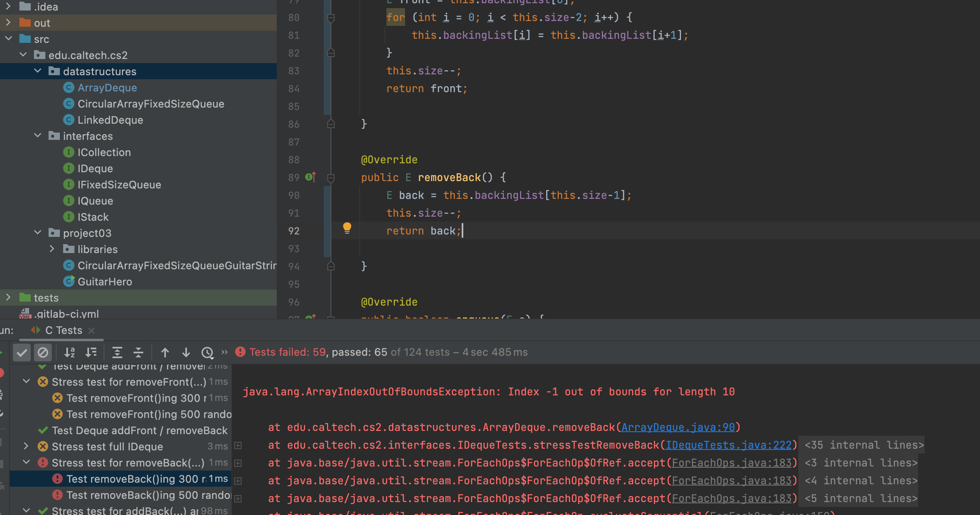
Task: Sort tests alphabetically
Action: pyautogui.click(x=70, y=352)
